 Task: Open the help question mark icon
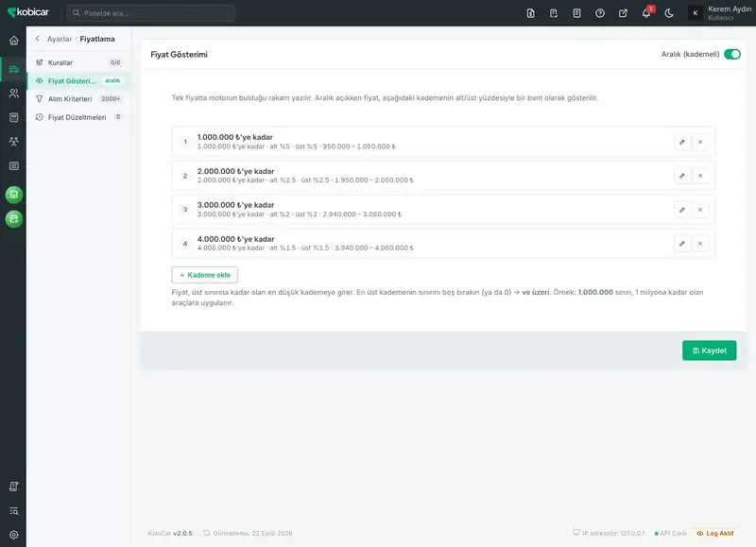coord(600,13)
